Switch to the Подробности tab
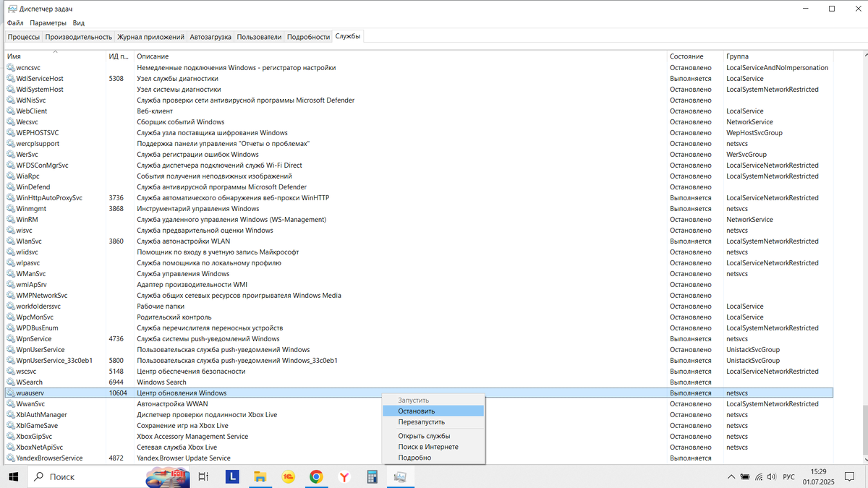 click(308, 37)
